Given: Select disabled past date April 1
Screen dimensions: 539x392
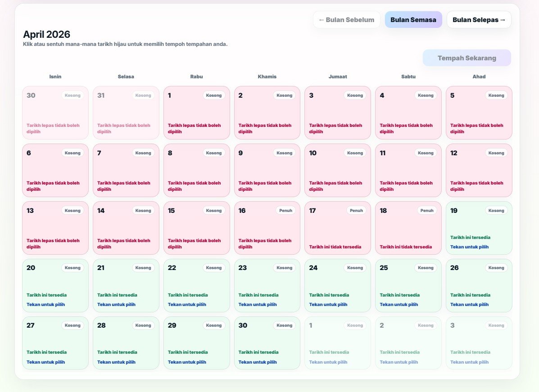Looking at the screenshot, I should [x=196, y=113].
